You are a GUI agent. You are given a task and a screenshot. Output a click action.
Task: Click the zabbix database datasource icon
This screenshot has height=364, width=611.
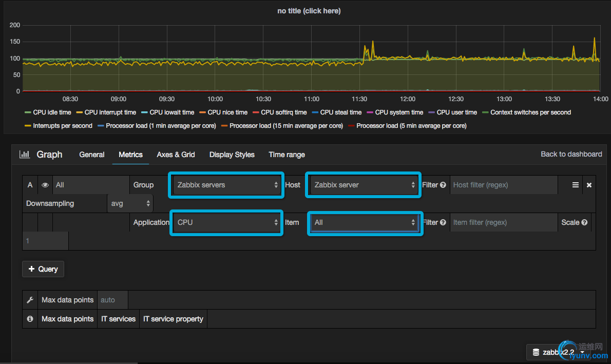point(536,352)
